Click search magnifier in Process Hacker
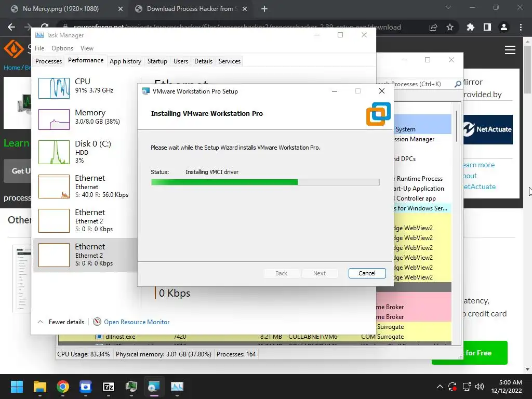The height and width of the screenshot is (399, 532). coord(458,84)
